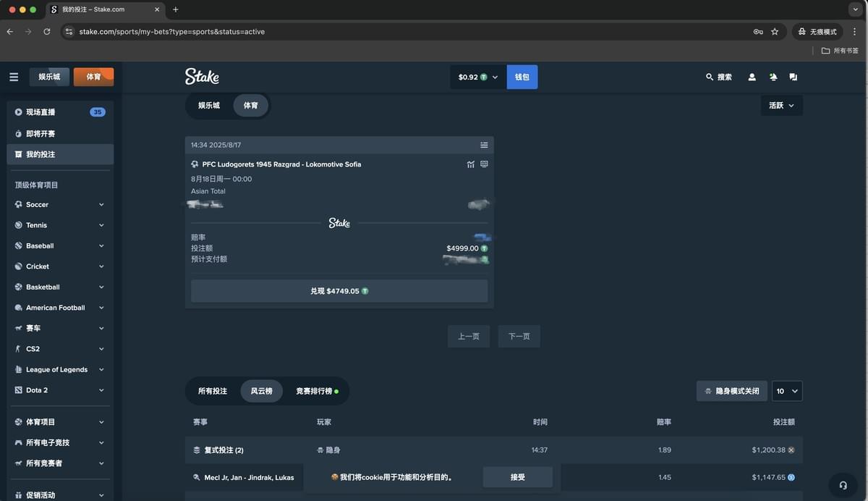This screenshot has width=868, height=501.
Task: Open the live support headset icon
Action: (x=843, y=485)
